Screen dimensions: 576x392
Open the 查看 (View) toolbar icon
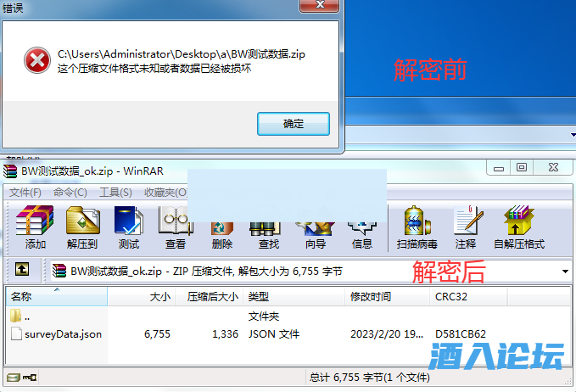(176, 221)
